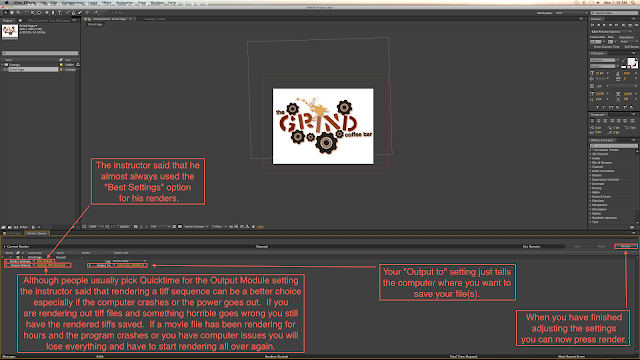The image size is (640, 360).
Task: Open the Animation menu
Action: click(x=124, y=2)
